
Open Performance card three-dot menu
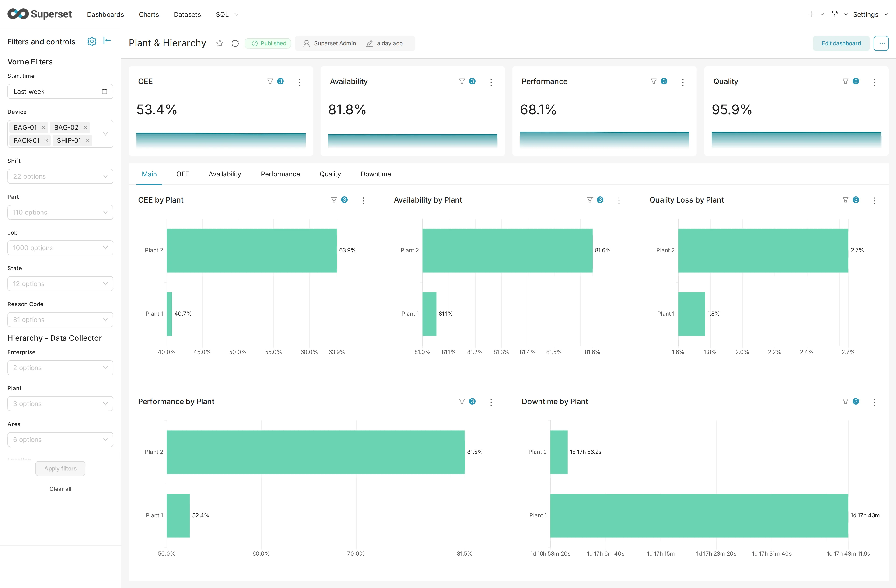coord(683,82)
